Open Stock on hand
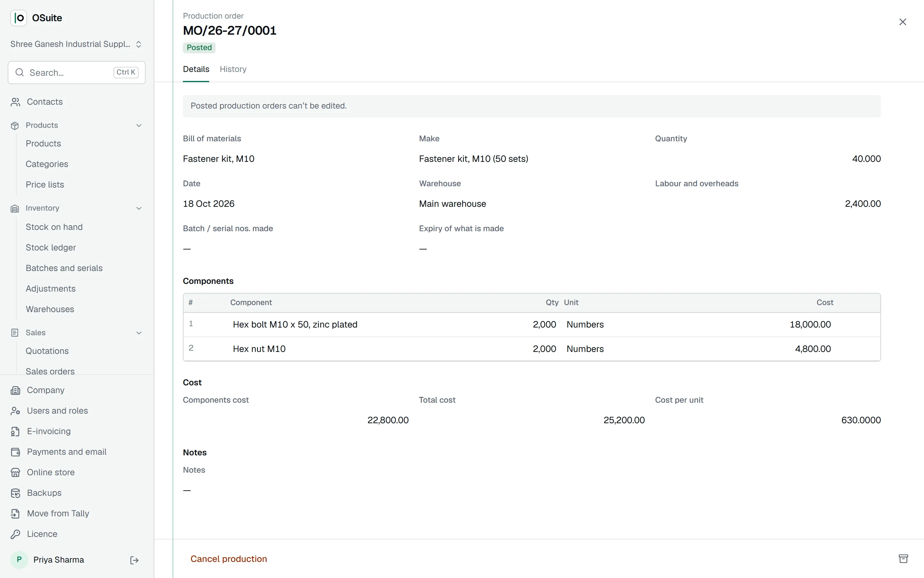 click(x=54, y=227)
